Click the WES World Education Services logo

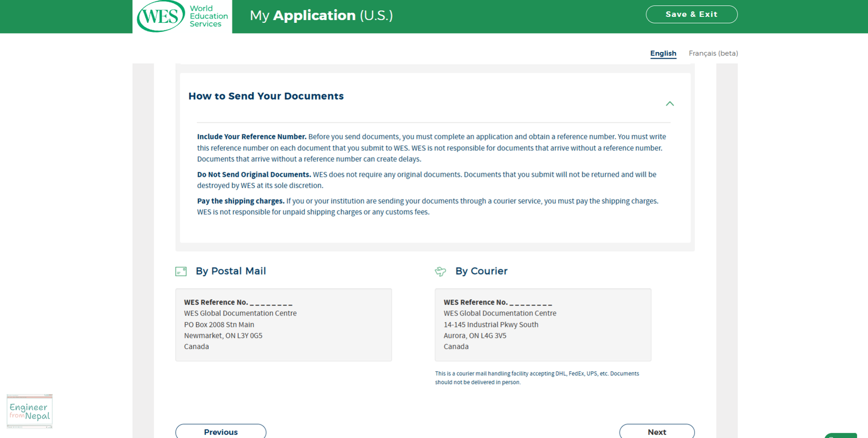click(x=182, y=16)
